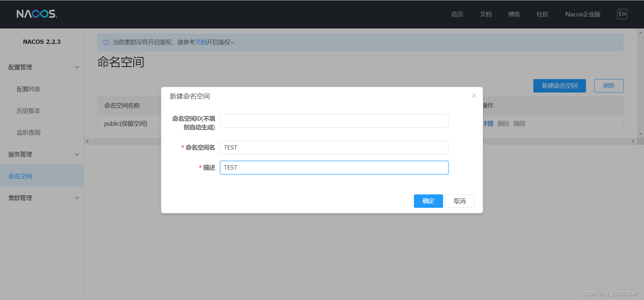The width and height of the screenshot is (644, 300).
Task: Click the 命名空间ID input field
Action: coord(334,121)
